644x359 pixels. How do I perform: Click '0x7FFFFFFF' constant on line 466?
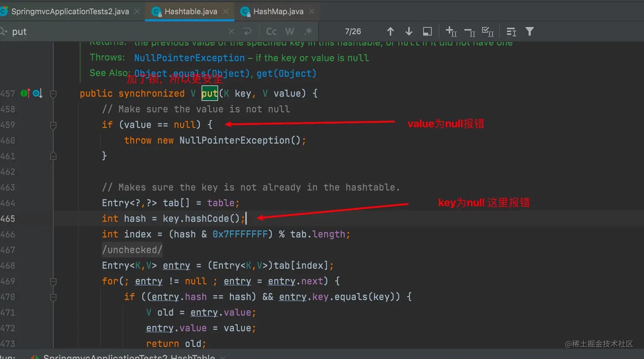coord(240,235)
